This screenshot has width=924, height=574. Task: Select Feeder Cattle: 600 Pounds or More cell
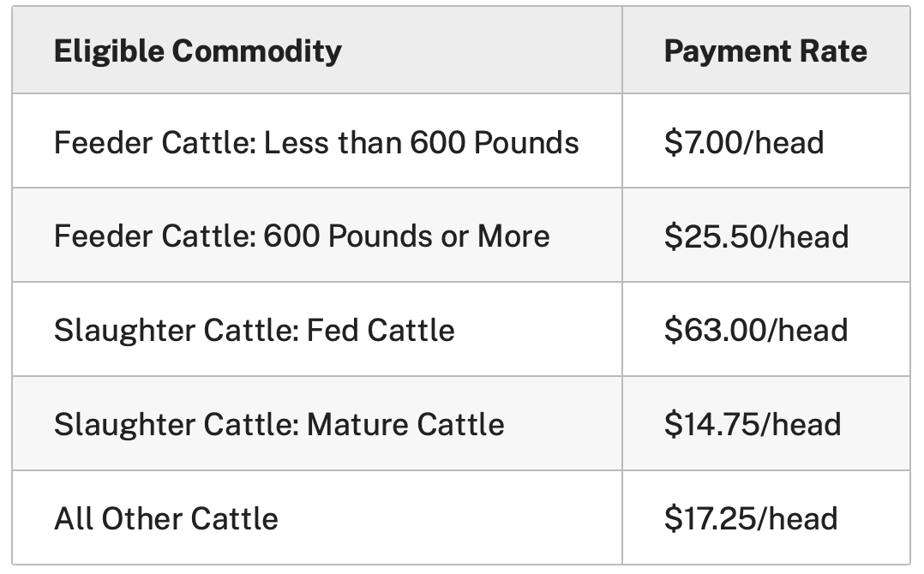click(x=302, y=236)
